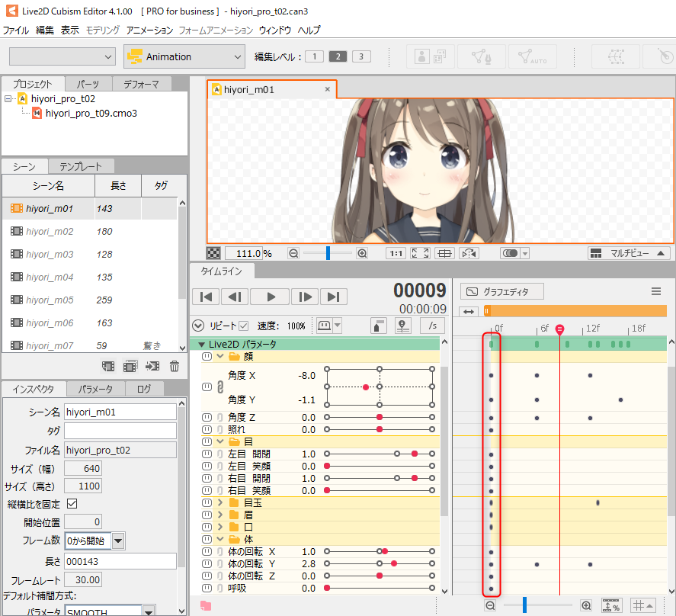The width and height of the screenshot is (676, 616).
Task: Delete scene with the trash icon
Action: [175, 367]
